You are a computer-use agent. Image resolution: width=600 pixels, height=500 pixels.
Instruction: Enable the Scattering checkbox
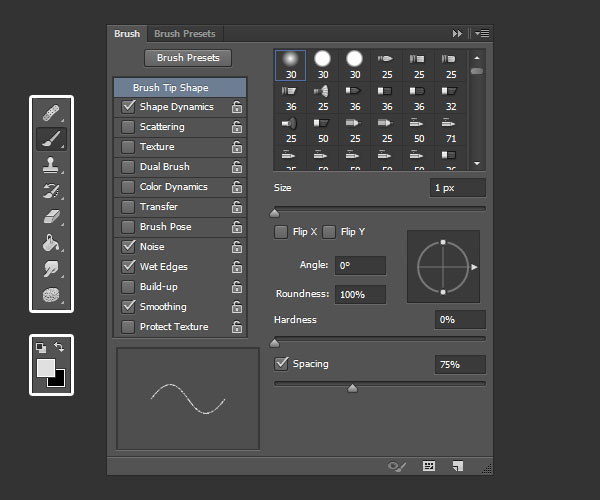pos(128,127)
